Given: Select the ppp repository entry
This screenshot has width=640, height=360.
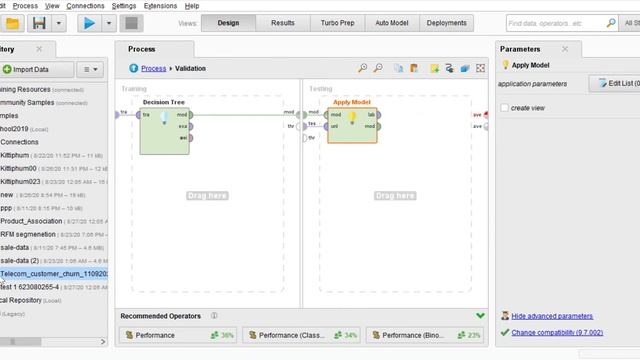Looking at the screenshot, I should (x=41, y=208).
